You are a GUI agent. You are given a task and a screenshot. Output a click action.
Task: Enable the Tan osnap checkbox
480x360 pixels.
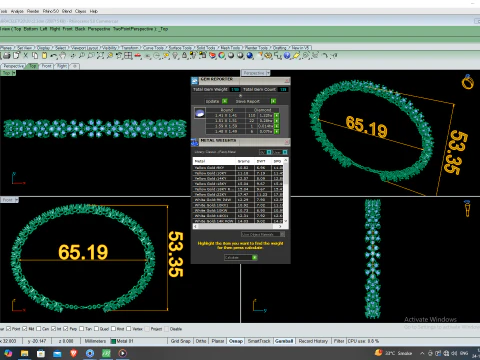pyautogui.click(x=82, y=329)
